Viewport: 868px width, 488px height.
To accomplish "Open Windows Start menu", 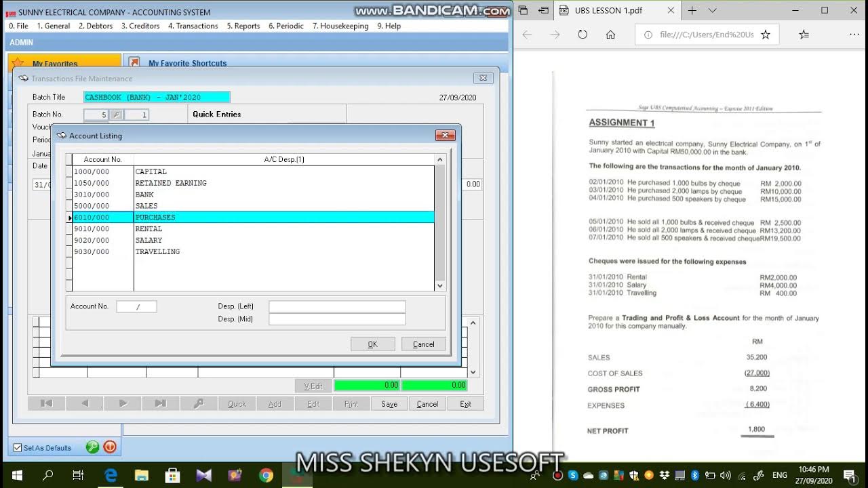I will 16,475.
